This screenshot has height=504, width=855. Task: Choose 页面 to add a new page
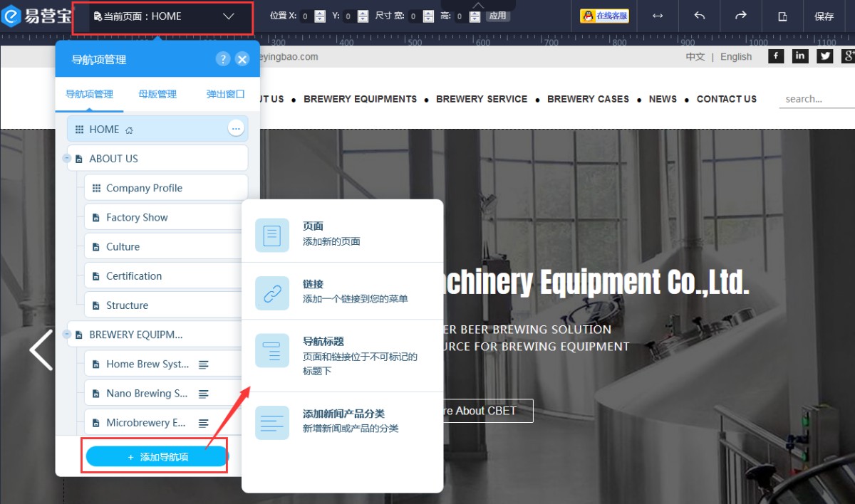(343, 233)
